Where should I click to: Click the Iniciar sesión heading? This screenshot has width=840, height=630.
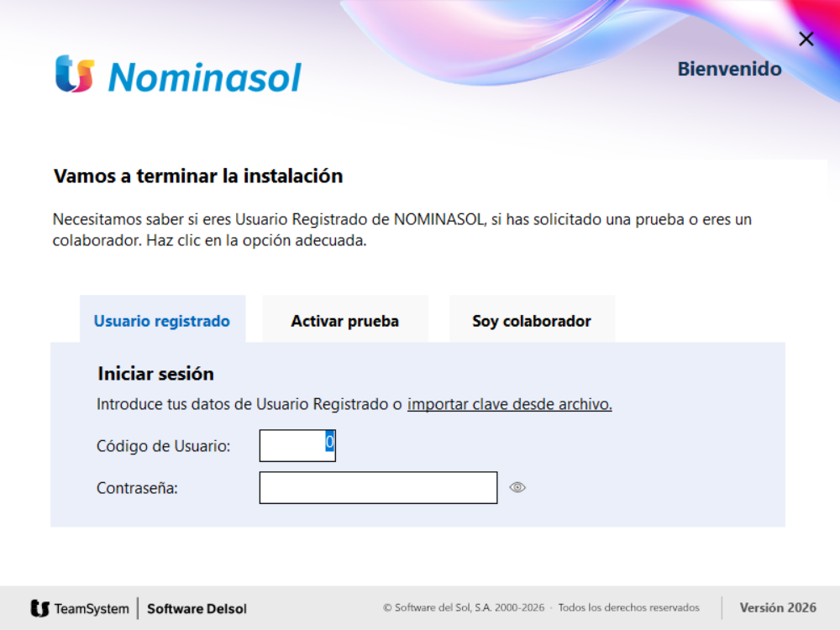click(x=155, y=374)
